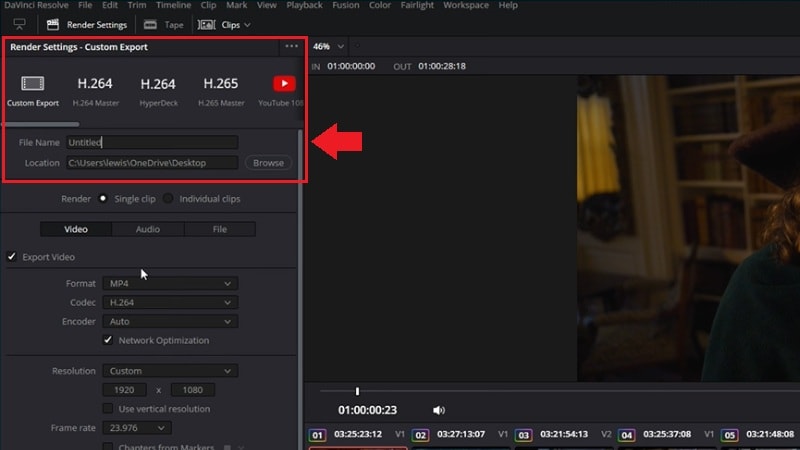Toggle the Render Settings panel button

pos(87,24)
